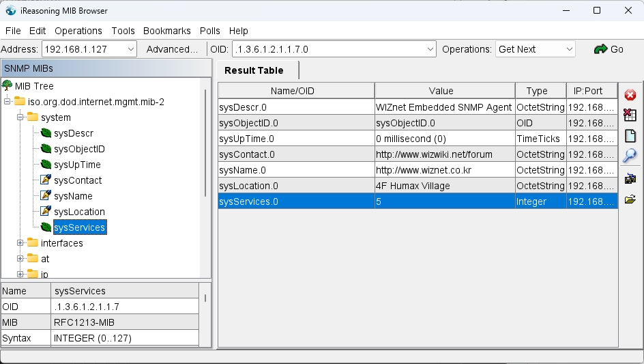Viewport: 644px width, 364px height.
Task: Open the OID combo box dropdown
Action: coord(430,49)
